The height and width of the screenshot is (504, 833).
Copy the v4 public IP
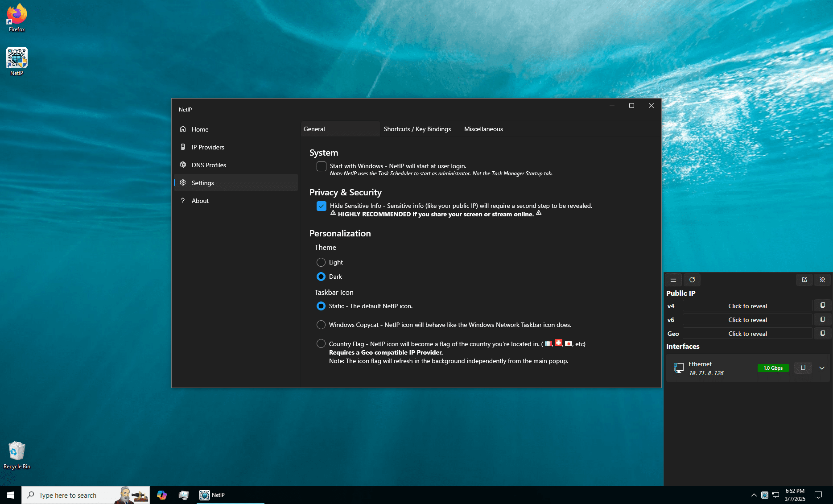(823, 306)
